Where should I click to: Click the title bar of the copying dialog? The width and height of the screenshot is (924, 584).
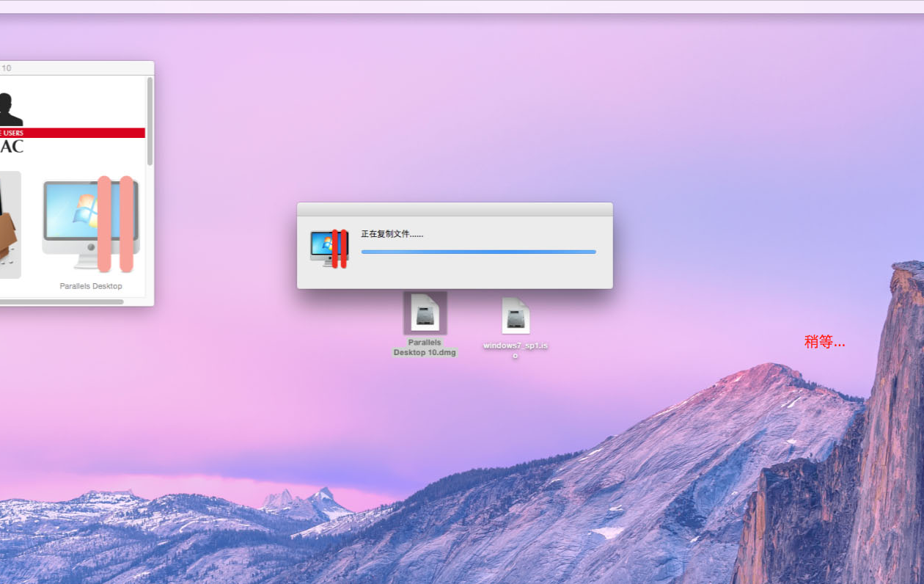pyautogui.click(x=455, y=209)
